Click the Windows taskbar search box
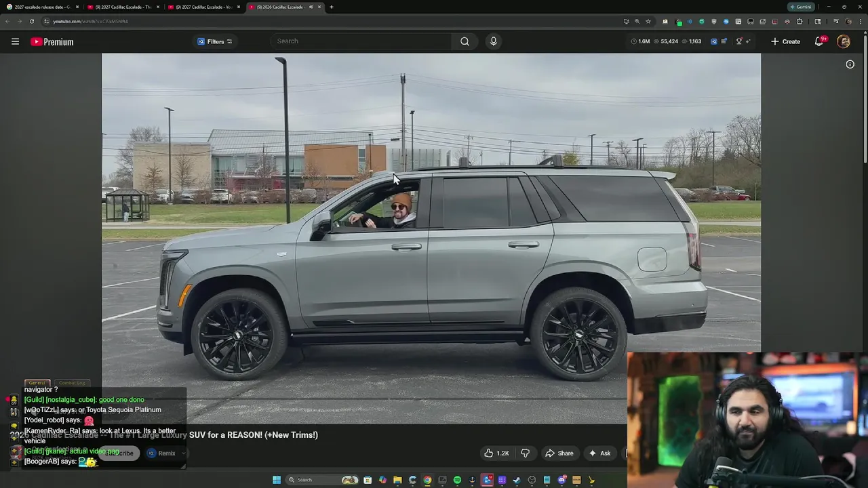This screenshot has width=868, height=488. [x=322, y=480]
